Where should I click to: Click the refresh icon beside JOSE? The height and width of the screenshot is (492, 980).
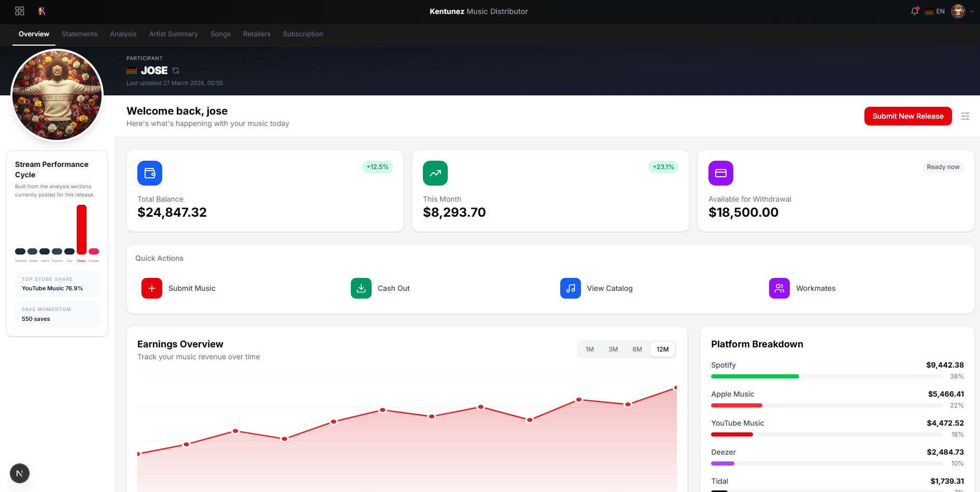click(176, 71)
